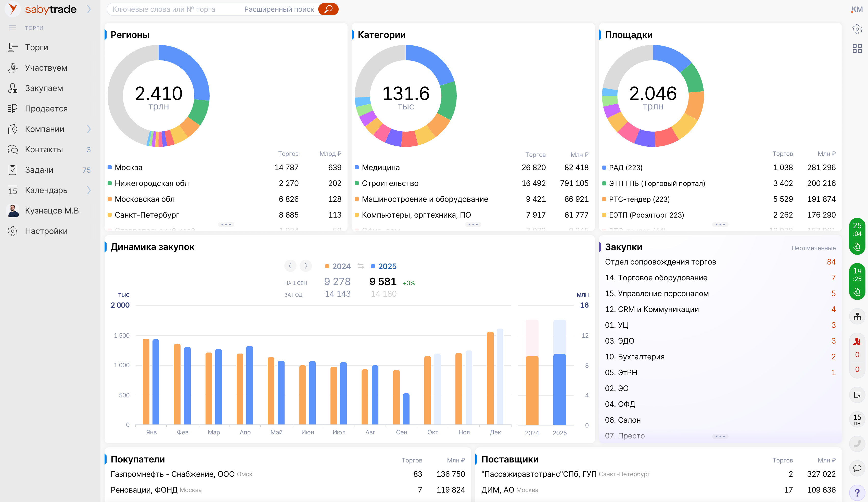
Task: Open the sticky notes icon
Action: 857,395
